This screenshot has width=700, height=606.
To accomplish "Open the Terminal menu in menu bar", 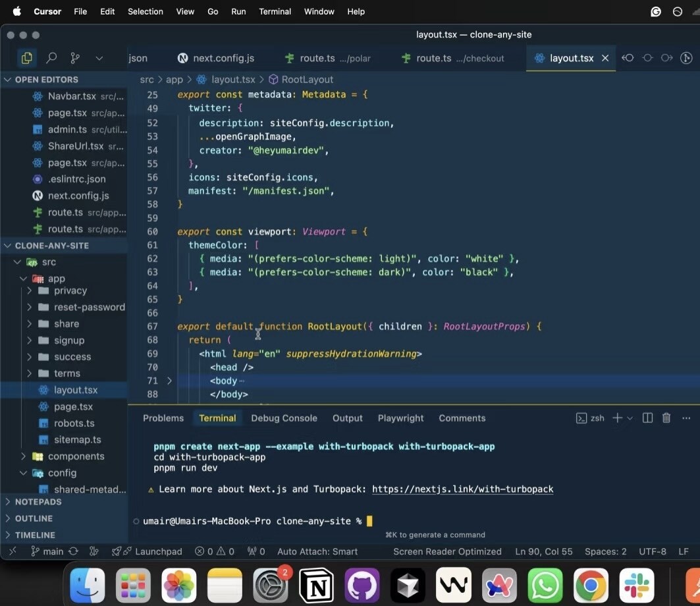I will pos(275,12).
